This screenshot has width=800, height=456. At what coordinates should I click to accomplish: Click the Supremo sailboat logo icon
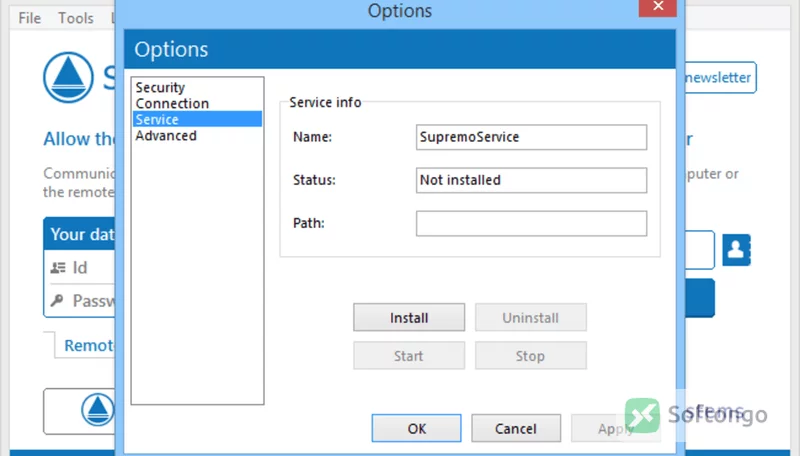pyautogui.click(x=68, y=77)
